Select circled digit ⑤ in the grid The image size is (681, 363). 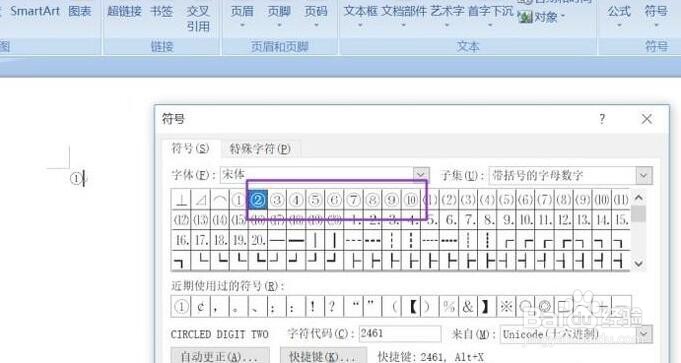315,200
